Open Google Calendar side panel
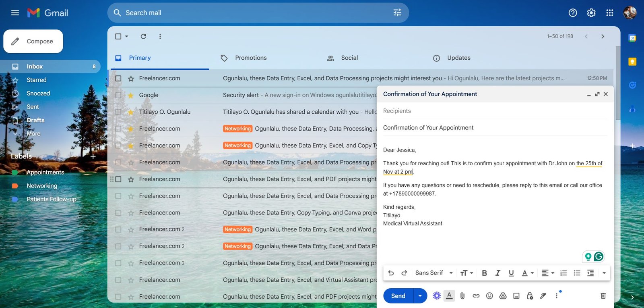This screenshot has height=308, width=644. click(x=632, y=38)
